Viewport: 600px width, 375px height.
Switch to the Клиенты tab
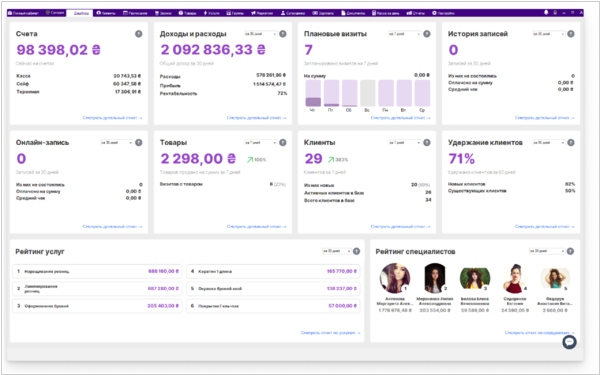click(106, 13)
